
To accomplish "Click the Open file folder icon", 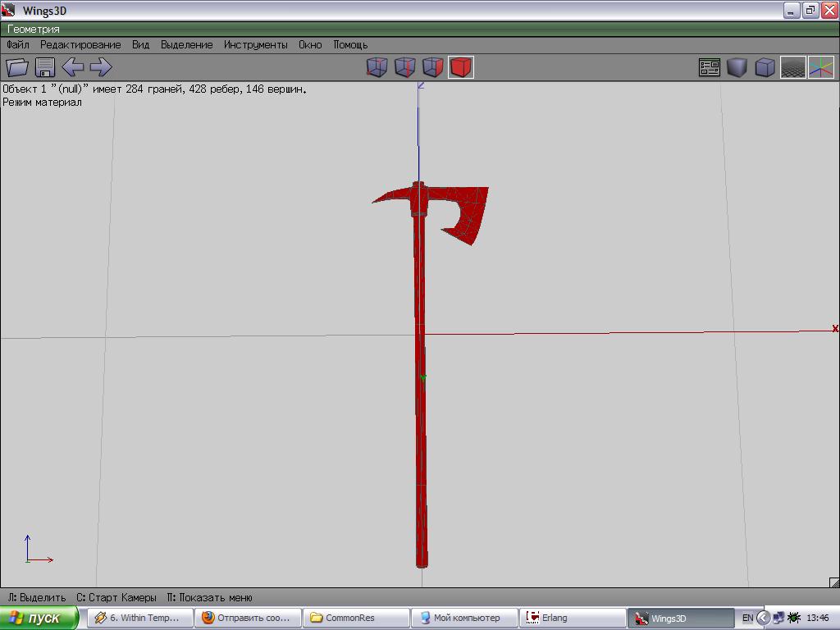I will (x=17, y=67).
